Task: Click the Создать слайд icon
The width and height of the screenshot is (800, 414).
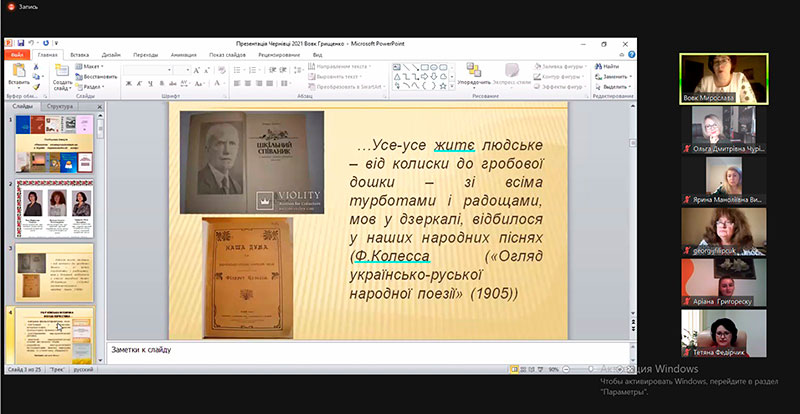Action: (x=62, y=70)
